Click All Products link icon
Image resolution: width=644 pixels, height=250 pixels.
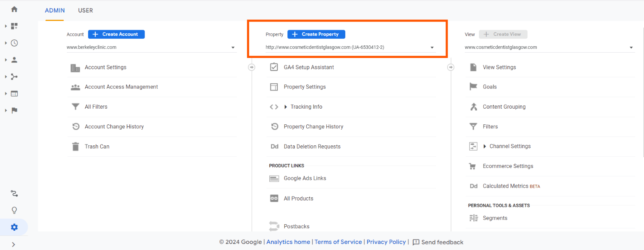274,198
